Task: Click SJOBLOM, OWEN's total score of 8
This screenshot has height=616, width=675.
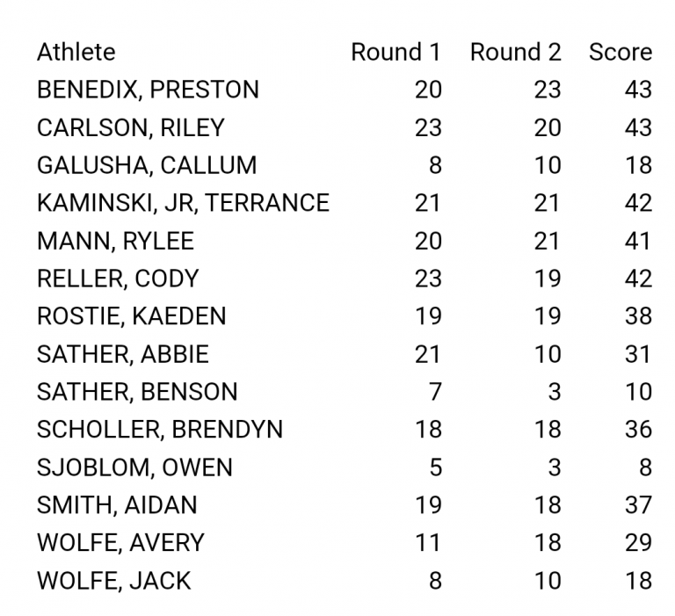Action: click(x=645, y=467)
